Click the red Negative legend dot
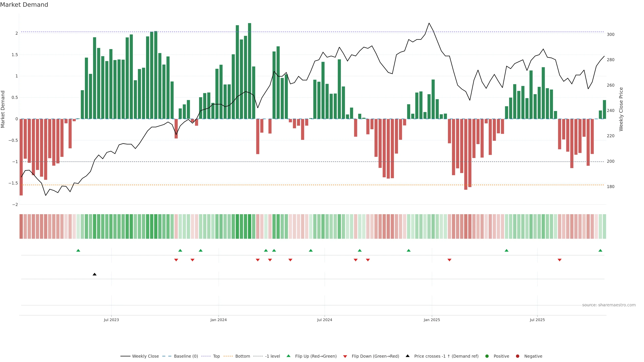Viewport: 644px width, 362px height. tap(518, 356)
